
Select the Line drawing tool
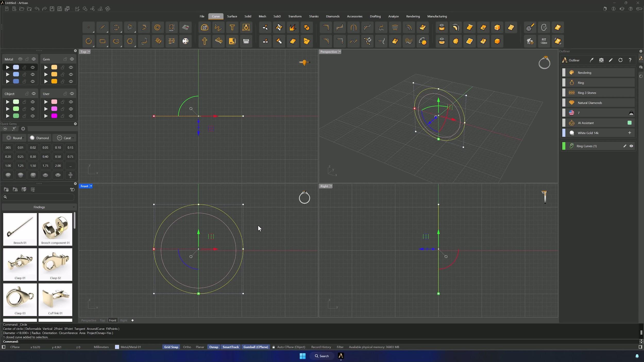tap(102, 27)
